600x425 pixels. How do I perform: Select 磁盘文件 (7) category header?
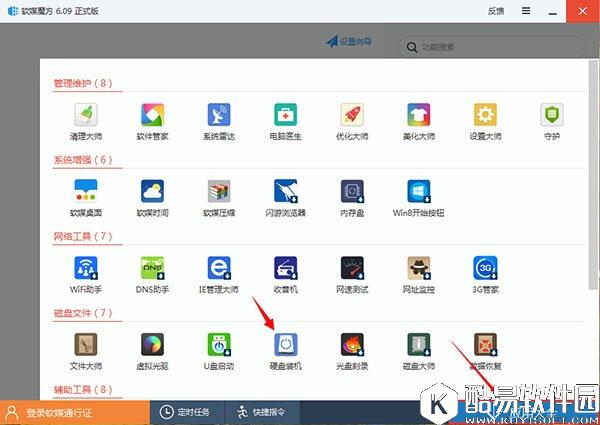click(83, 313)
